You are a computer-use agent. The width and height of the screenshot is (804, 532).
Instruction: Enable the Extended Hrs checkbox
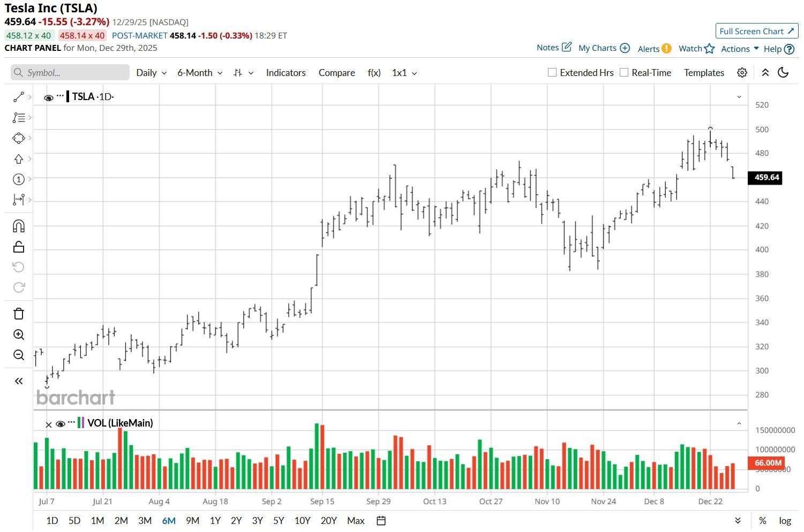[x=552, y=72]
